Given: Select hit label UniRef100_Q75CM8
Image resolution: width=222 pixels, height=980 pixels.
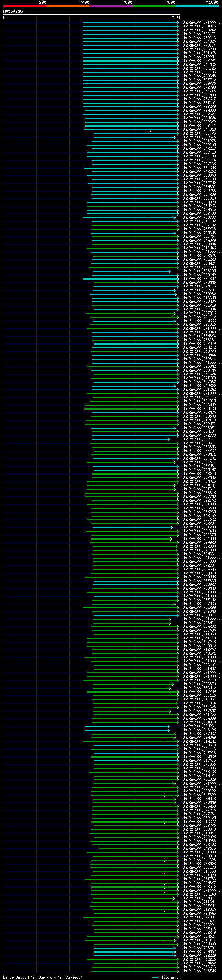Looking at the screenshot, I should pos(199,233).
